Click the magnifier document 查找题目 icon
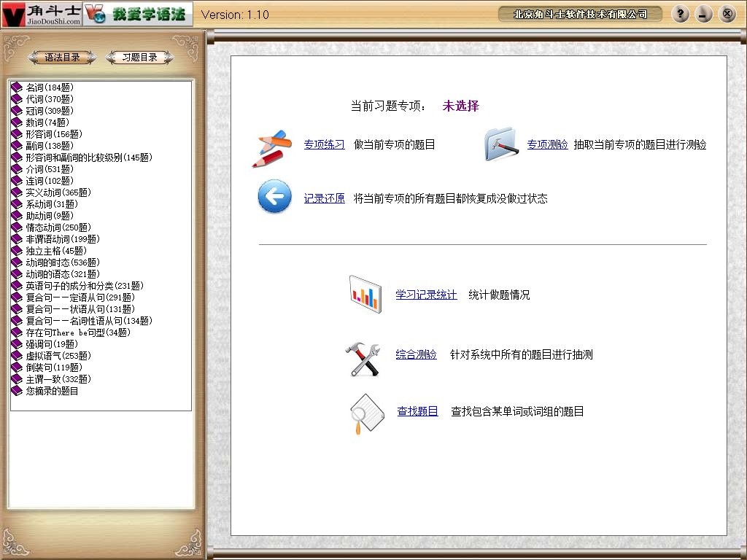 (x=365, y=411)
